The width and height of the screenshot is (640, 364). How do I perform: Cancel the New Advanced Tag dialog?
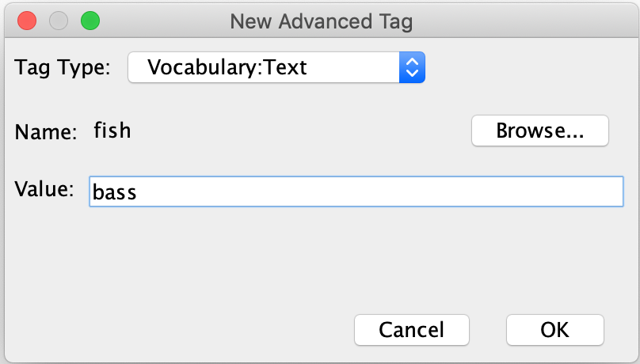(411, 329)
